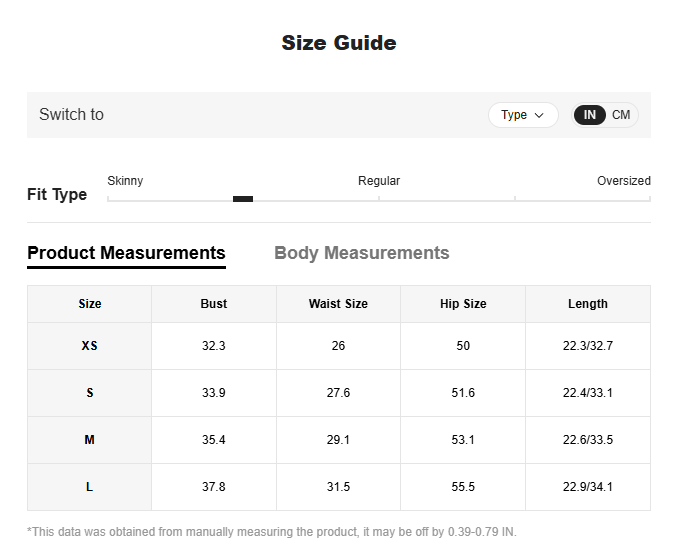This screenshot has width=675, height=553.
Task: Click the S hip value 51.6
Action: [x=463, y=392]
